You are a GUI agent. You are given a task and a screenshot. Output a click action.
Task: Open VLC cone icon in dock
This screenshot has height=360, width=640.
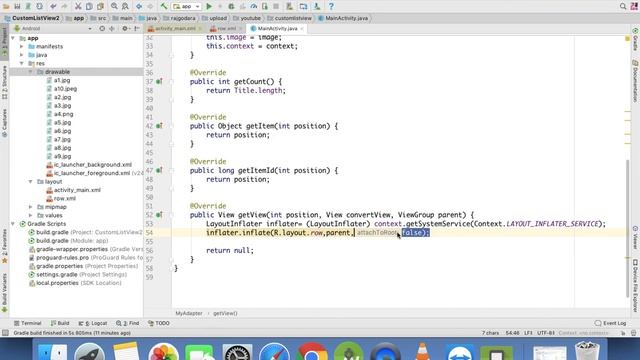422,351
